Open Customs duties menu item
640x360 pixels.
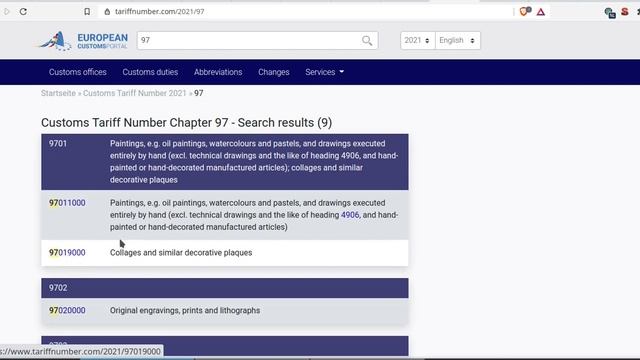(x=150, y=72)
